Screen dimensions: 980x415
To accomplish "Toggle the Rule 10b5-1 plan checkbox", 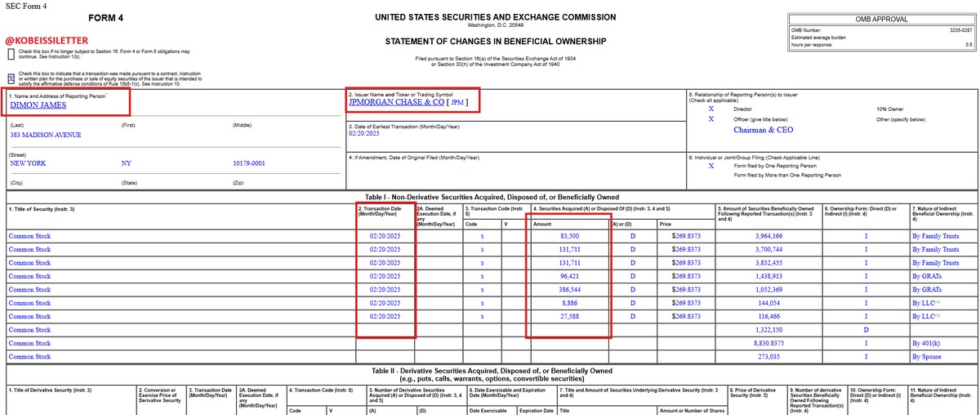I will (11, 77).
